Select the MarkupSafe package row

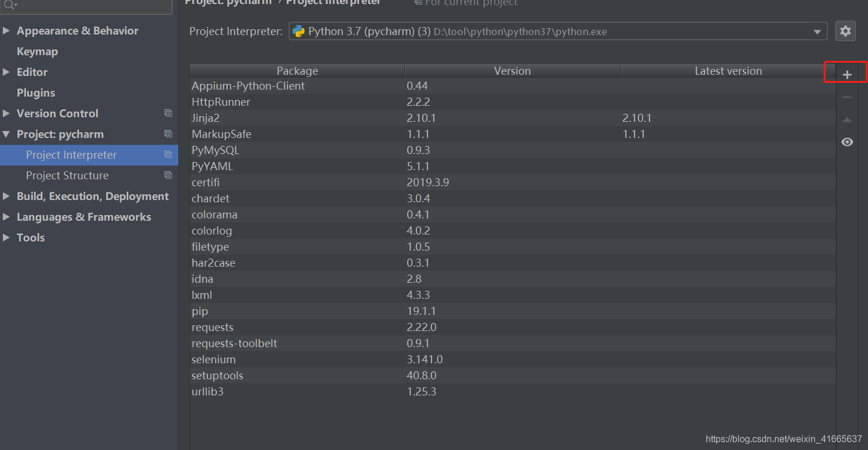[x=513, y=134]
